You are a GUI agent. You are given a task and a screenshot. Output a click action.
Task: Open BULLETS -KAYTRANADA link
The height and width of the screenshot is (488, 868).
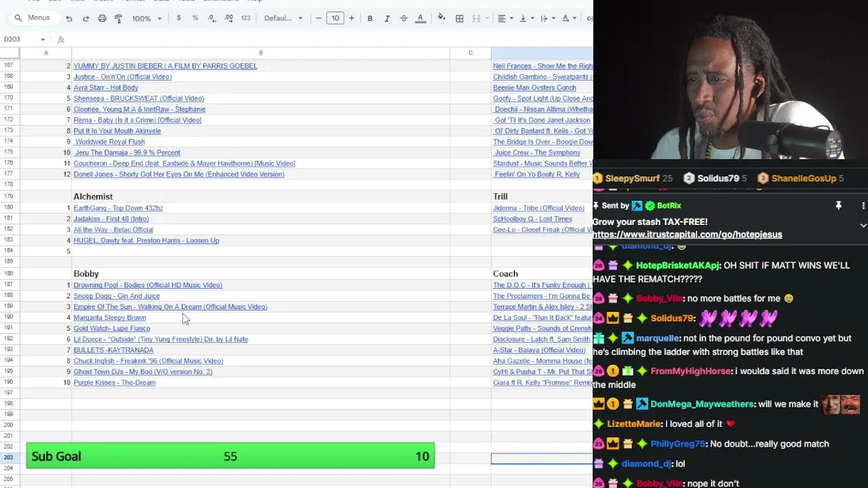tap(113, 350)
